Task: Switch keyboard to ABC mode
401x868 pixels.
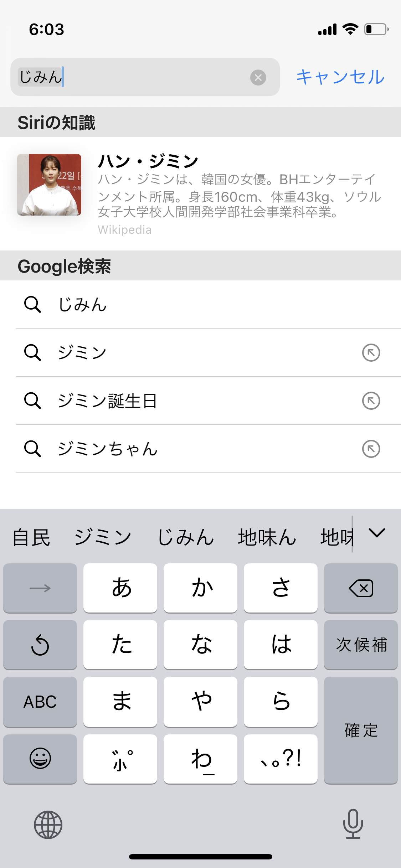Action: coord(40,702)
